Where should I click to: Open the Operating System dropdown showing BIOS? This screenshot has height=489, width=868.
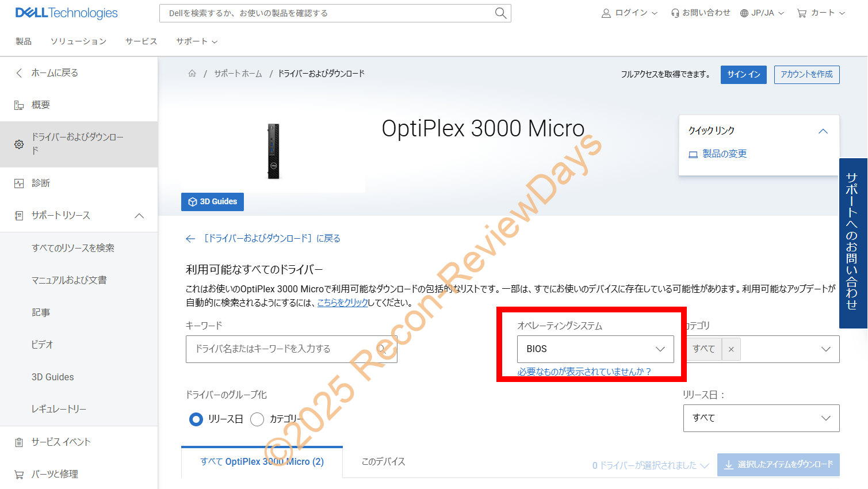(595, 349)
